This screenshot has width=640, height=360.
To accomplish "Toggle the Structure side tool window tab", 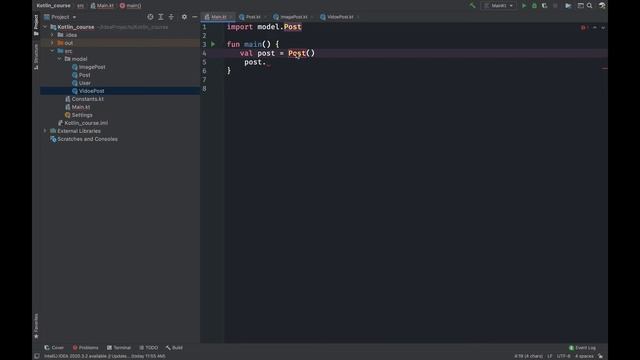I will (36, 56).
